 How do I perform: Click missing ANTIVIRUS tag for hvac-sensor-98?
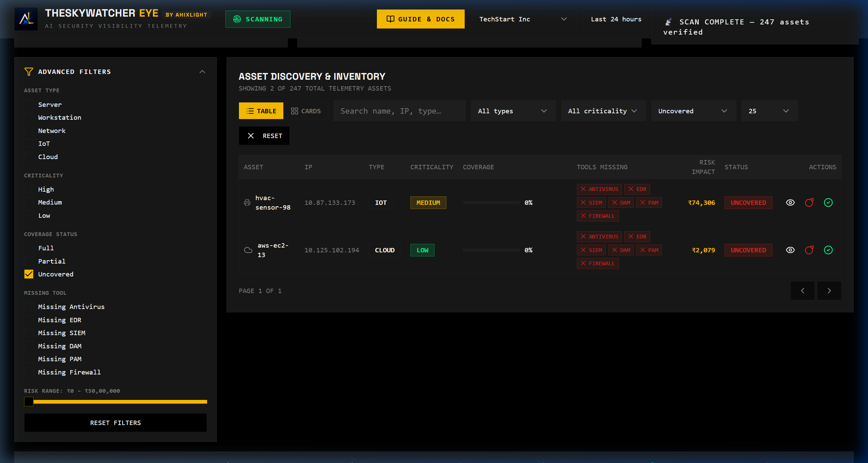(x=599, y=189)
